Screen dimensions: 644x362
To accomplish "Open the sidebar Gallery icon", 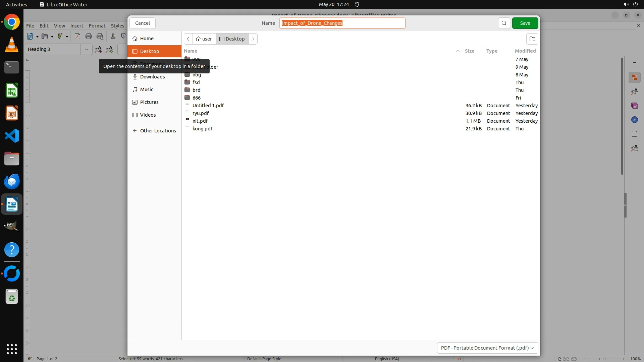I will point(634,106).
